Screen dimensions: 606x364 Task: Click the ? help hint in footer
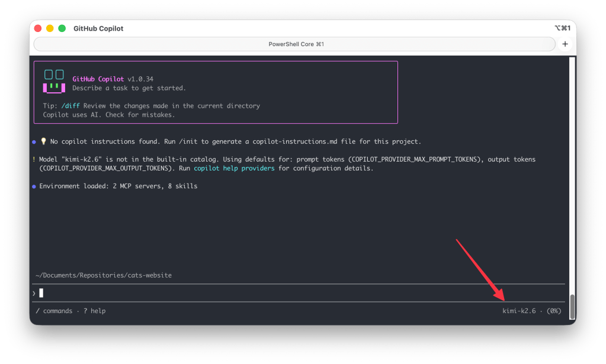point(95,311)
